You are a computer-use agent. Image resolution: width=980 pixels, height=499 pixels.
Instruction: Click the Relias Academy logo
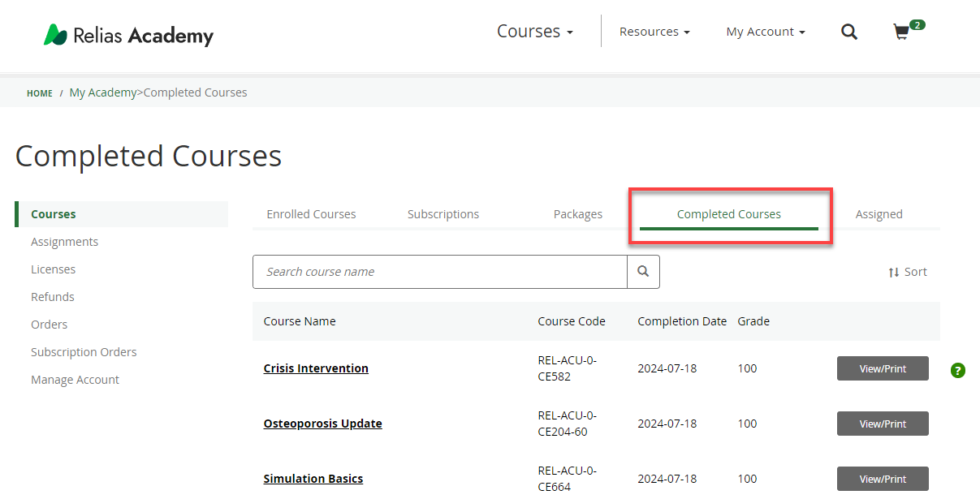[x=128, y=35]
